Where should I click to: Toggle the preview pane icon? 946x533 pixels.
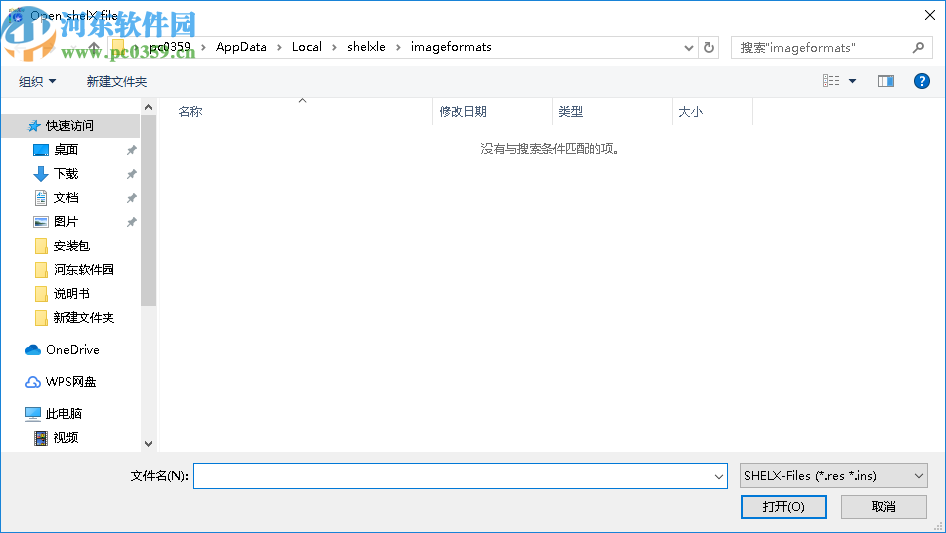[x=886, y=81]
